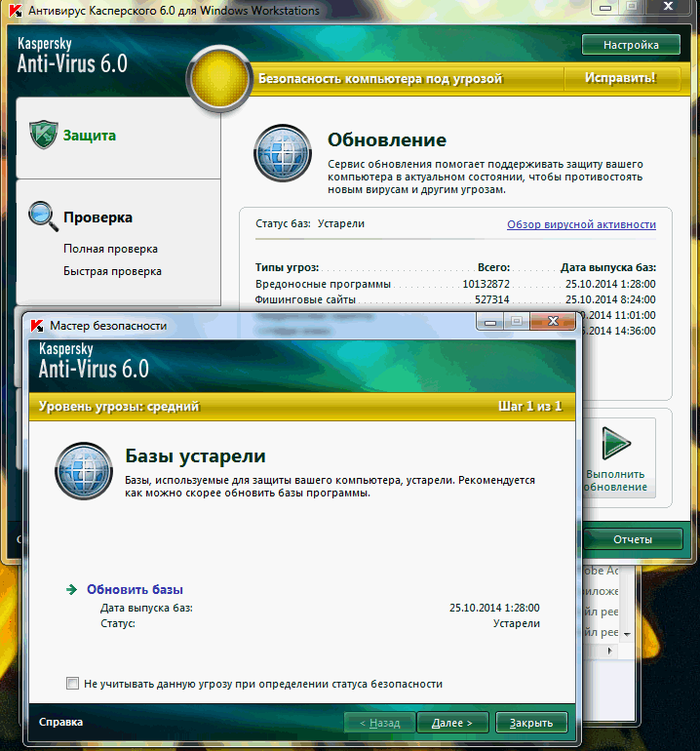Screen dimensions: 700x751
Task: Click the Статус баз: Устарели text
Action: (310, 223)
